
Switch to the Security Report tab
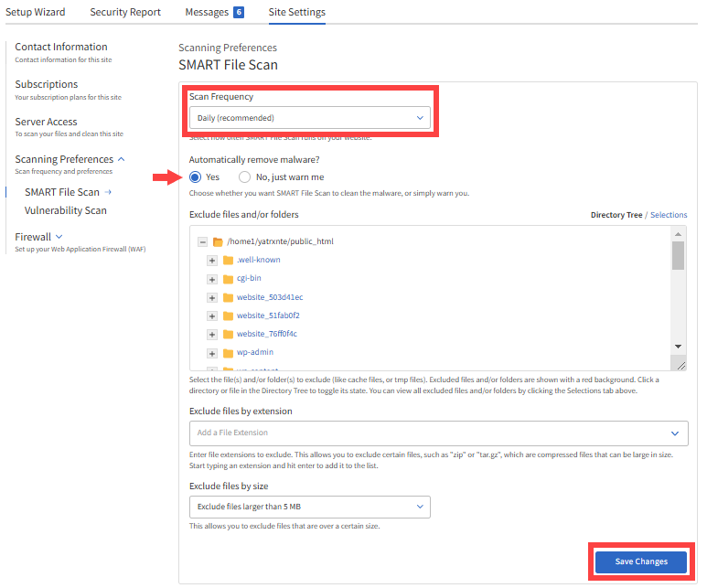click(x=125, y=12)
